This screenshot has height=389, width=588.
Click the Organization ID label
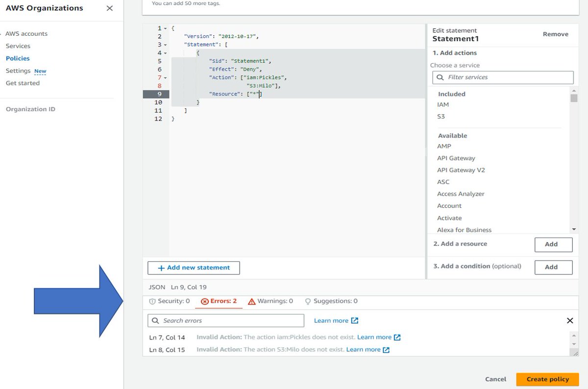(x=30, y=109)
